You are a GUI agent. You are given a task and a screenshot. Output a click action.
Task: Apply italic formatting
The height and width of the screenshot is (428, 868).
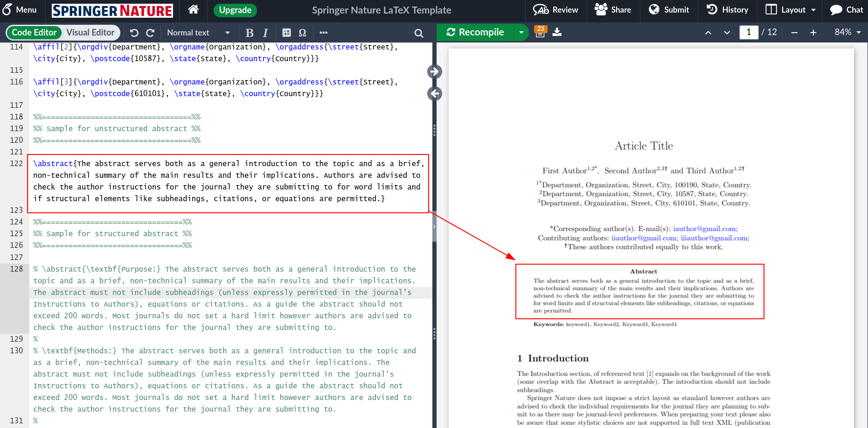coord(265,33)
